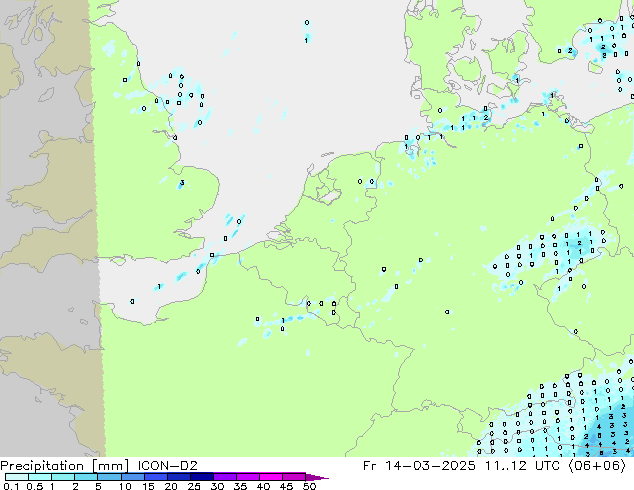Click the legend arrow tip above 50 mm
This screenshot has width=634, height=490.
(x=323, y=477)
